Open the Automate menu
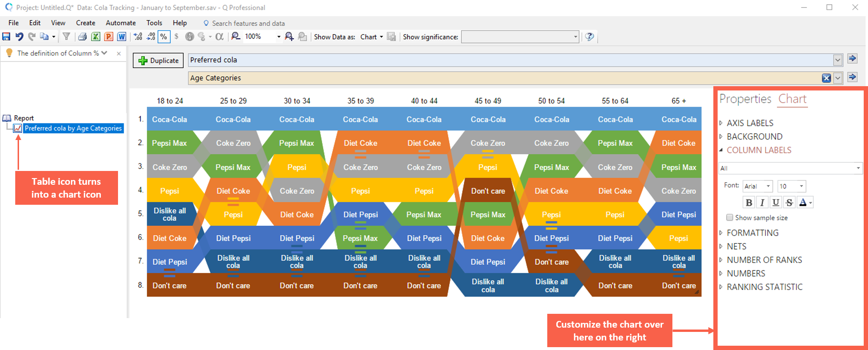The height and width of the screenshot is (350, 868). [121, 23]
